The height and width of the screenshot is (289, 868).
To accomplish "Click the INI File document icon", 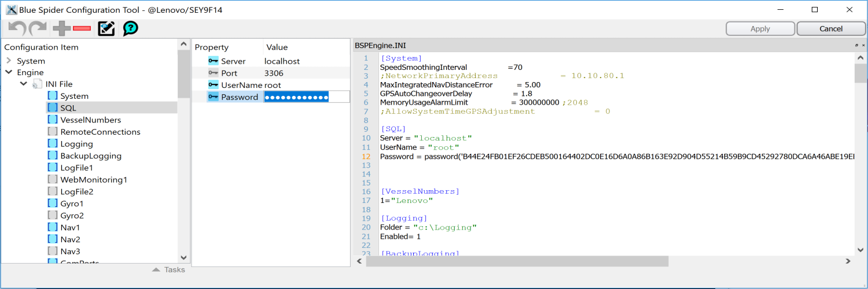I will (x=37, y=84).
